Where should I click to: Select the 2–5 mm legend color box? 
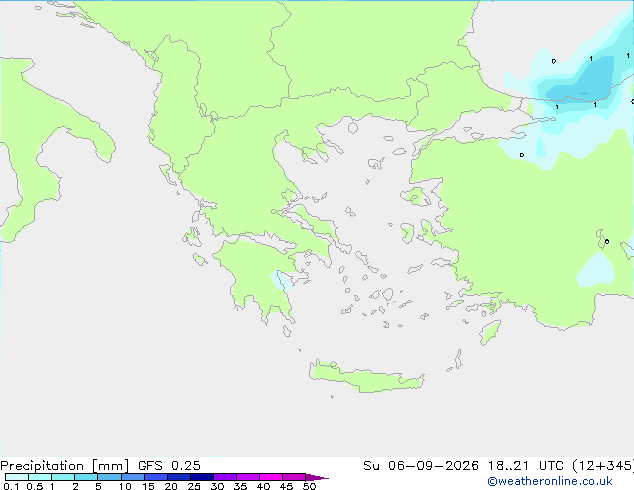(86, 477)
